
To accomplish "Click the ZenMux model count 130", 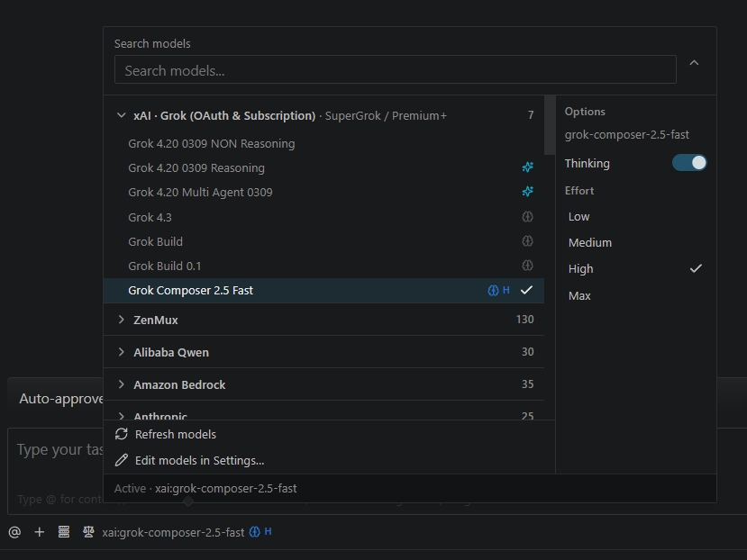I will click(x=525, y=319).
